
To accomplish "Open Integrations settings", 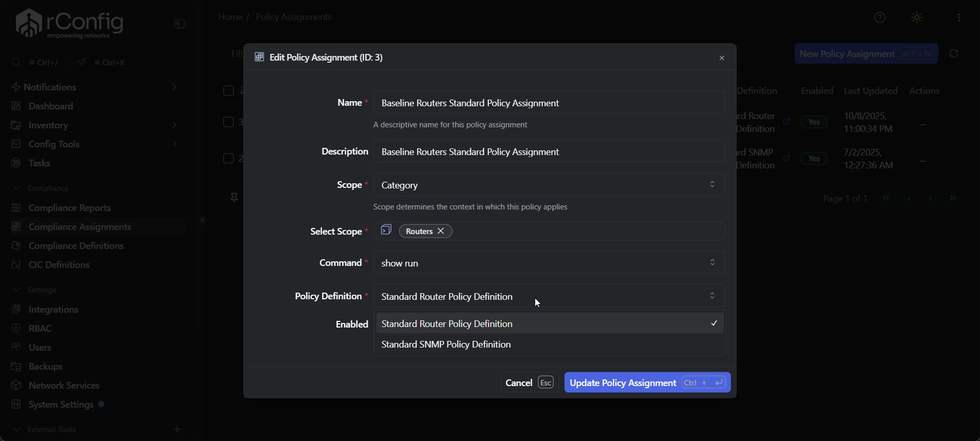I will pos(53,310).
